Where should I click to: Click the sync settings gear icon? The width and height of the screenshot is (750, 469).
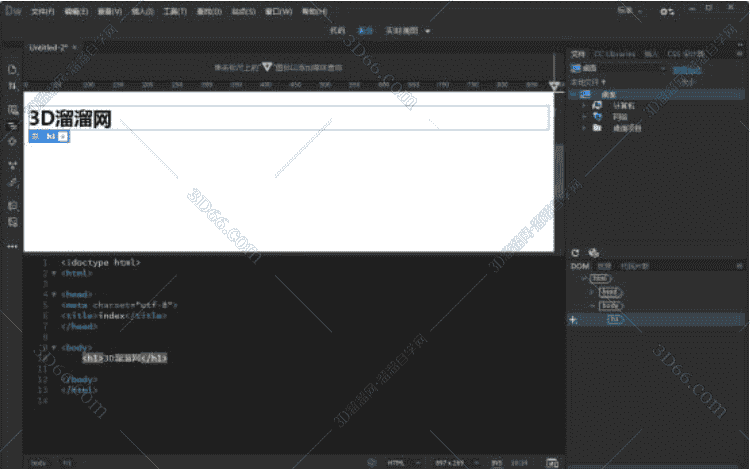[x=668, y=11]
